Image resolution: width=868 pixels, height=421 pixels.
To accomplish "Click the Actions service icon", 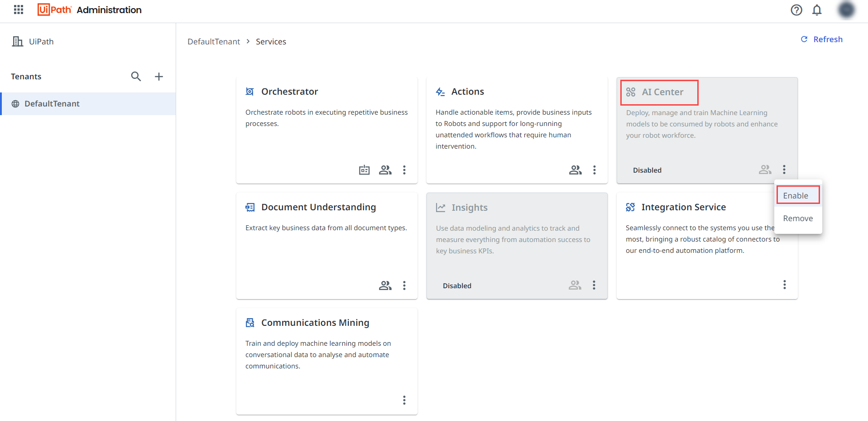I will 440,92.
